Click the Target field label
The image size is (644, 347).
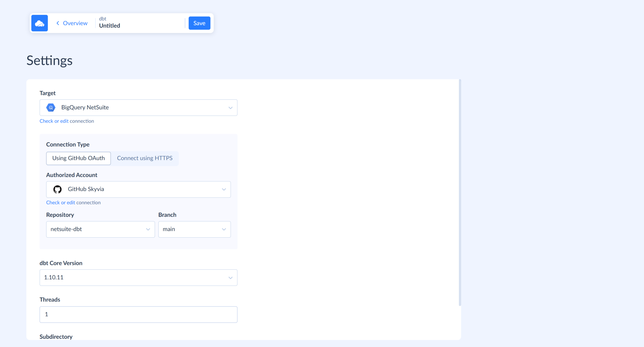click(x=48, y=93)
